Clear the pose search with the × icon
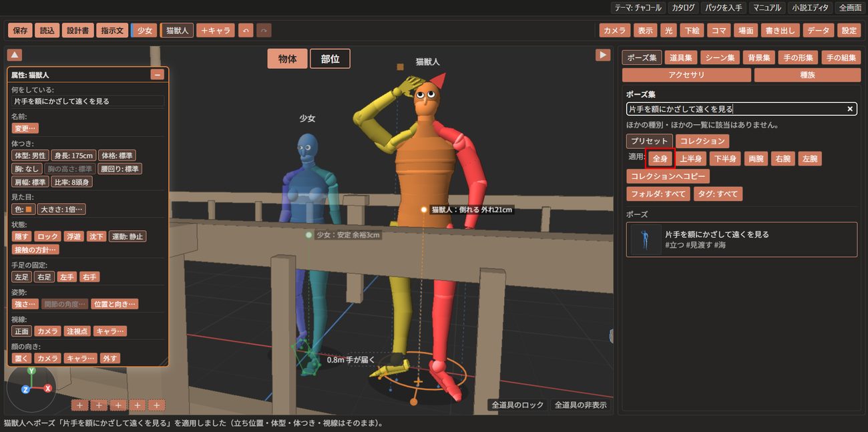Screen dimensions: 868x432 (850, 109)
